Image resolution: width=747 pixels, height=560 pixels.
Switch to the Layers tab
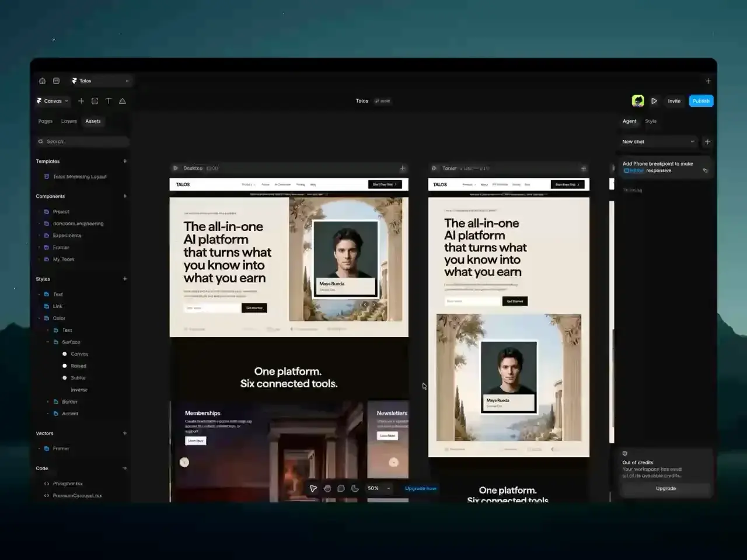(69, 121)
